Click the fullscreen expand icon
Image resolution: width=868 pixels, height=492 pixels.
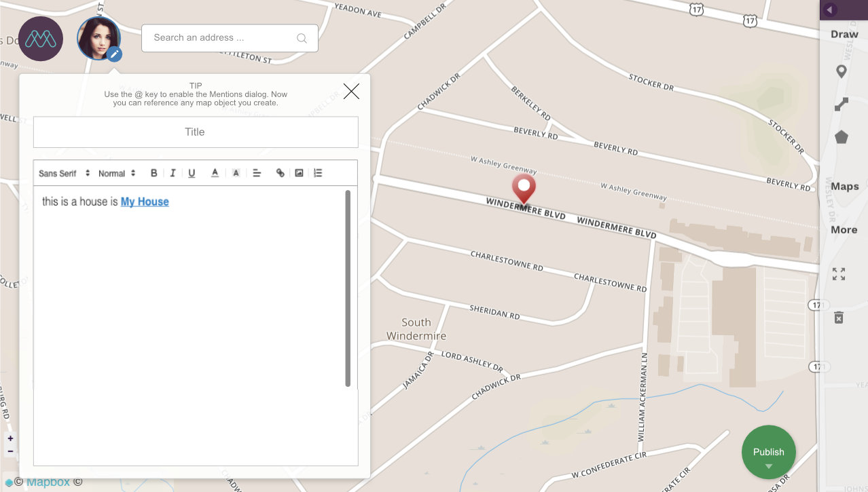[838, 273]
